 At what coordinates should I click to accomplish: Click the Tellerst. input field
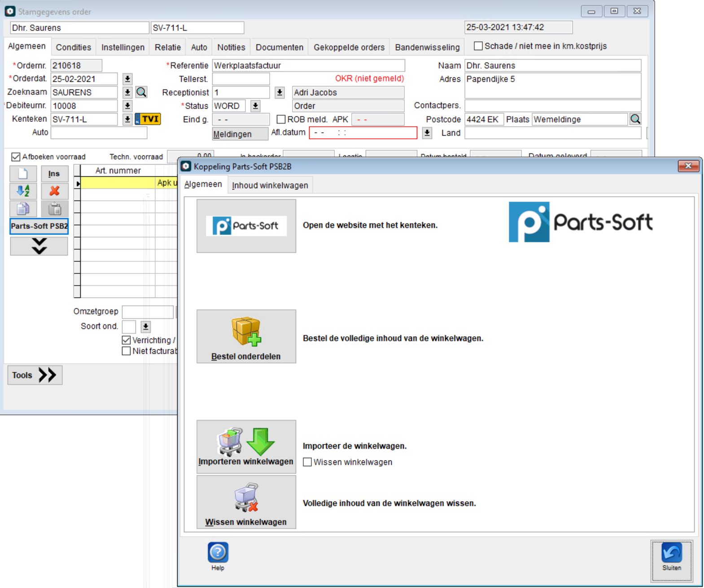[x=241, y=79]
